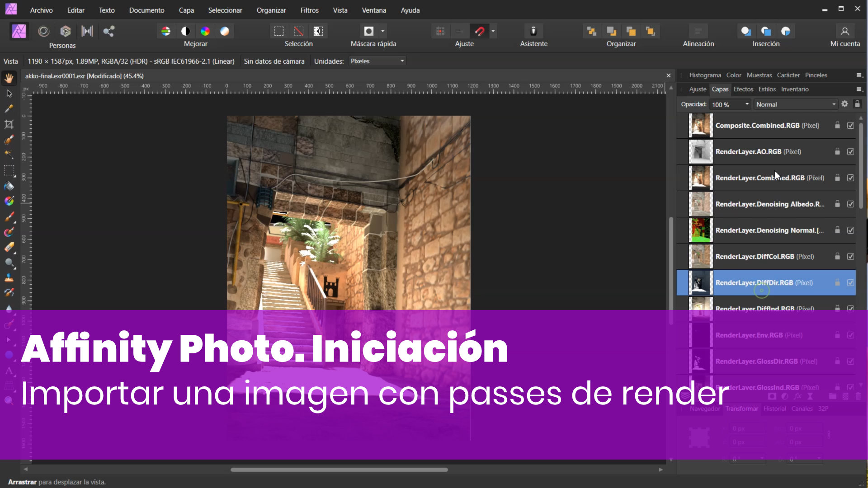Select the Move tool arrow
The image size is (868, 488).
(9, 94)
